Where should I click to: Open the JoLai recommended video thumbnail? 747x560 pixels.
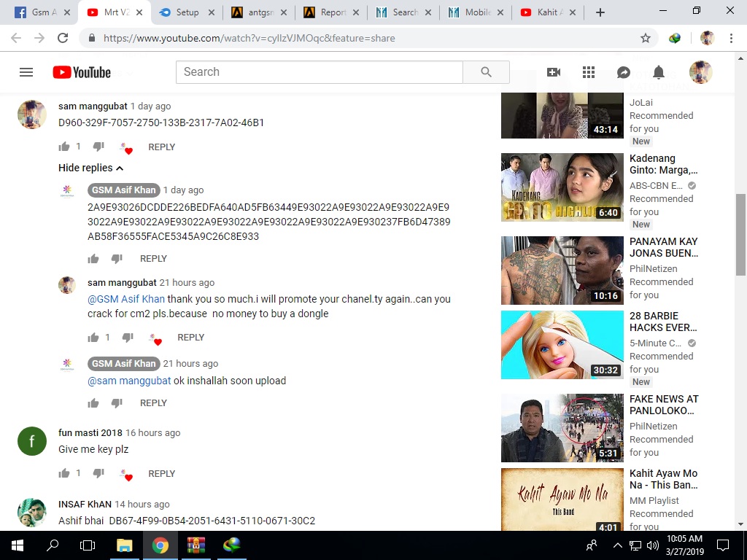tap(562, 115)
